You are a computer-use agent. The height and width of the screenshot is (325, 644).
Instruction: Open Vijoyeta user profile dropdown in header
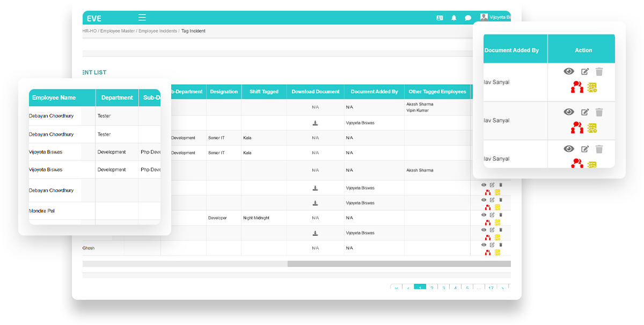(x=495, y=18)
